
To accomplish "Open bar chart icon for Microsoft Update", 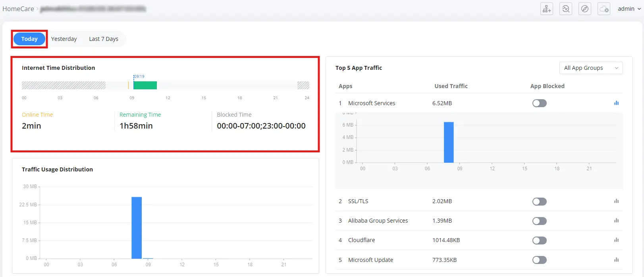I will coord(616,260).
